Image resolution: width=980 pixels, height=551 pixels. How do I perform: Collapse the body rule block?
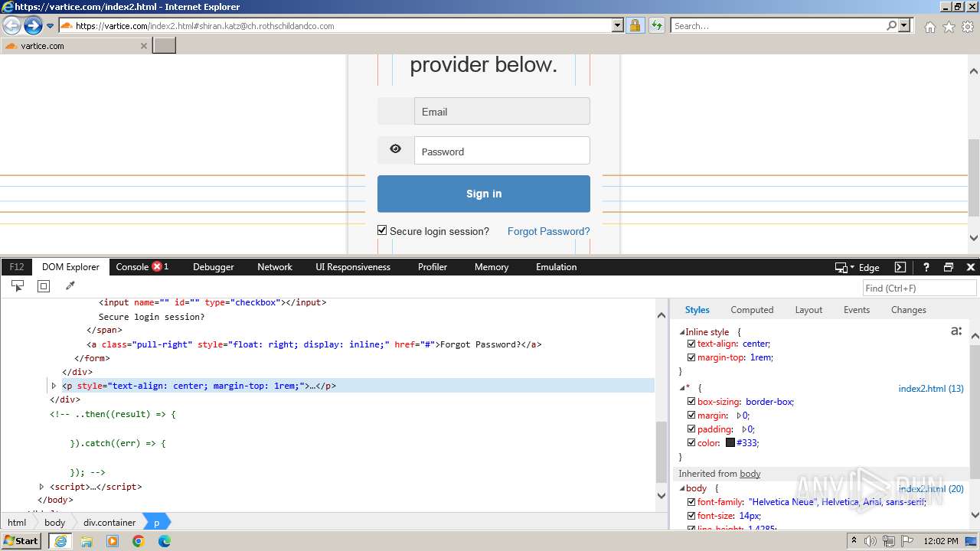pyautogui.click(x=682, y=488)
